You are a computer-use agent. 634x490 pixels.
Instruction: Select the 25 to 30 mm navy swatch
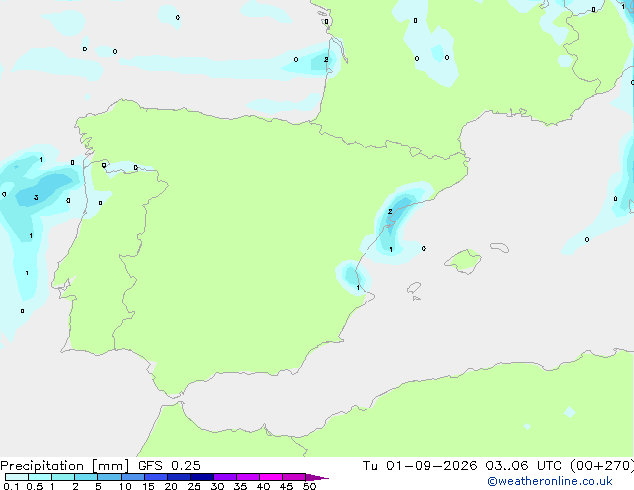click(x=201, y=477)
